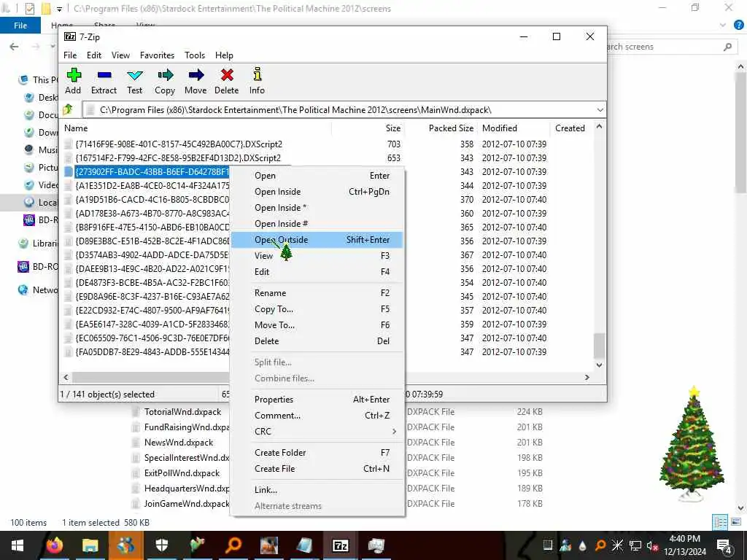747x560 pixels.
Task: Sort by the Size column header
Action: tap(368, 128)
